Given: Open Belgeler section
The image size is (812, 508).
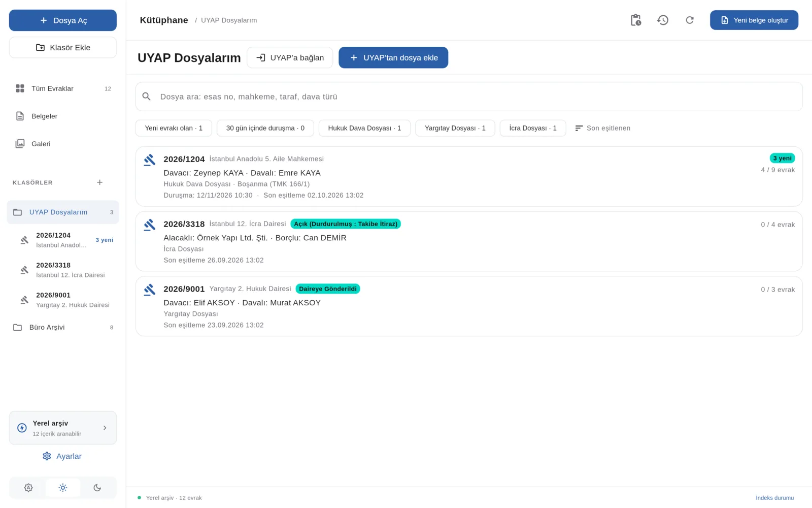Looking at the screenshot, I should point(63,116).
